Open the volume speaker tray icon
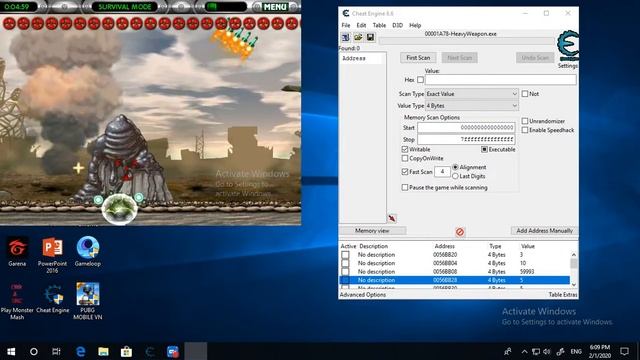Viewport: 640px width, 360px height. point(547,351)
